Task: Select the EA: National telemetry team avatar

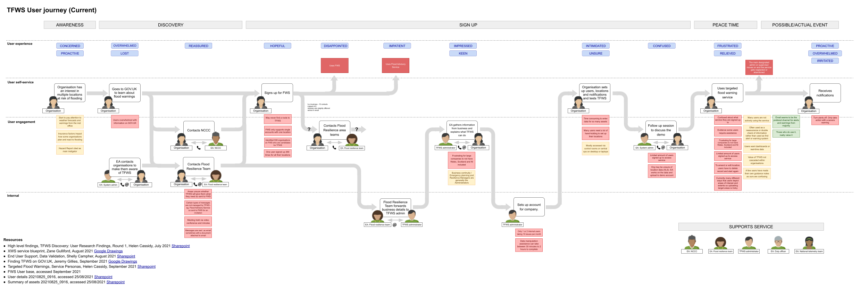Action: pyautogui.click(x=809, y=242)
